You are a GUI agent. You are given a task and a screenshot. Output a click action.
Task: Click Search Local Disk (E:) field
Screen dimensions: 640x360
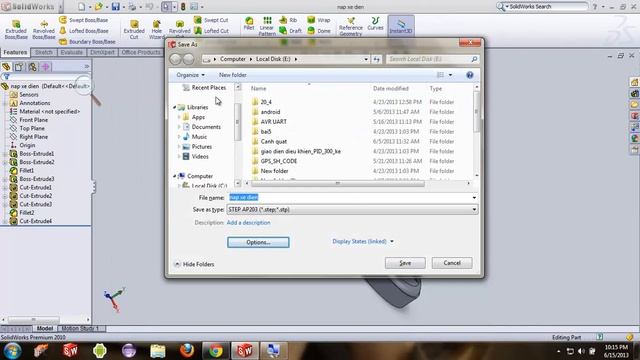[x=432, y=59]
